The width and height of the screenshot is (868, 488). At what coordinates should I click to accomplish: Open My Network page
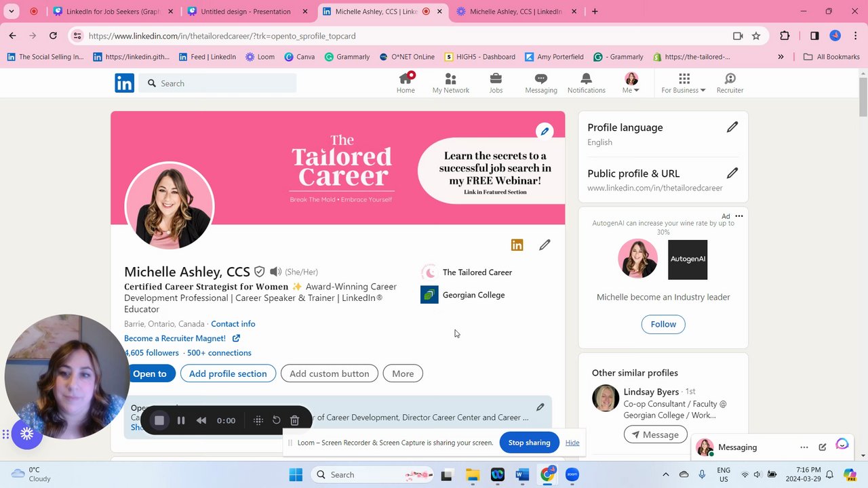(451, 83)
